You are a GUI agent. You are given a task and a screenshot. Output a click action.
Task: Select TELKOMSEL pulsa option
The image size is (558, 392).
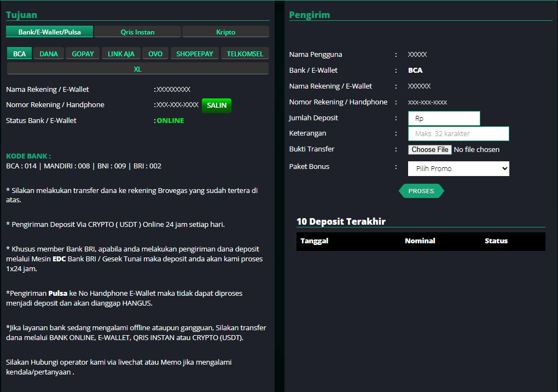click(245, 54)
